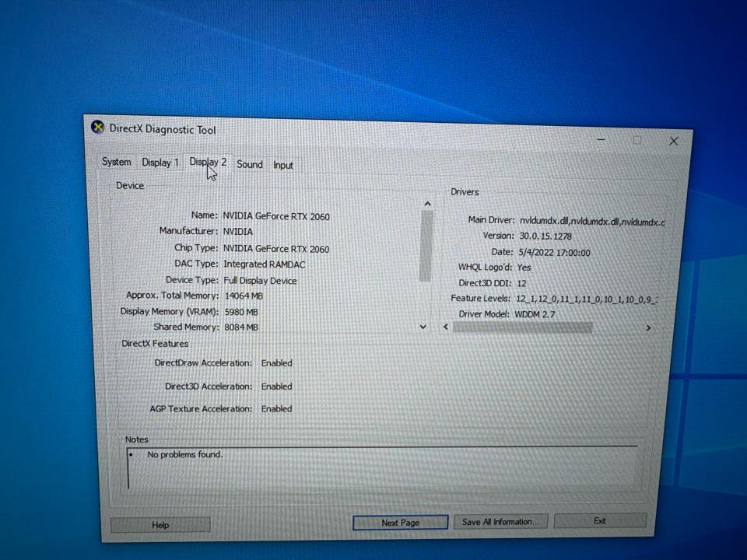Click Shared Memory value 8084 MB
Screen dimensions: 747x560
(x=241, y=327)
